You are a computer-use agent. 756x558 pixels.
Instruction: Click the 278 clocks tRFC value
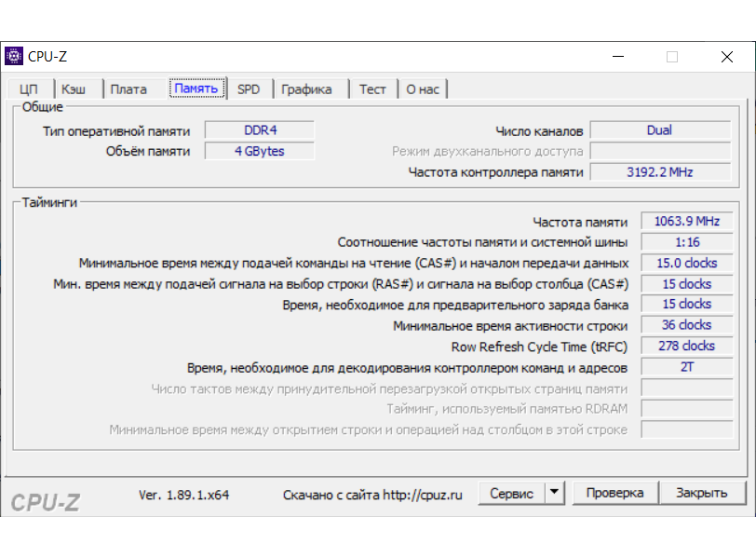pos(687,346)
